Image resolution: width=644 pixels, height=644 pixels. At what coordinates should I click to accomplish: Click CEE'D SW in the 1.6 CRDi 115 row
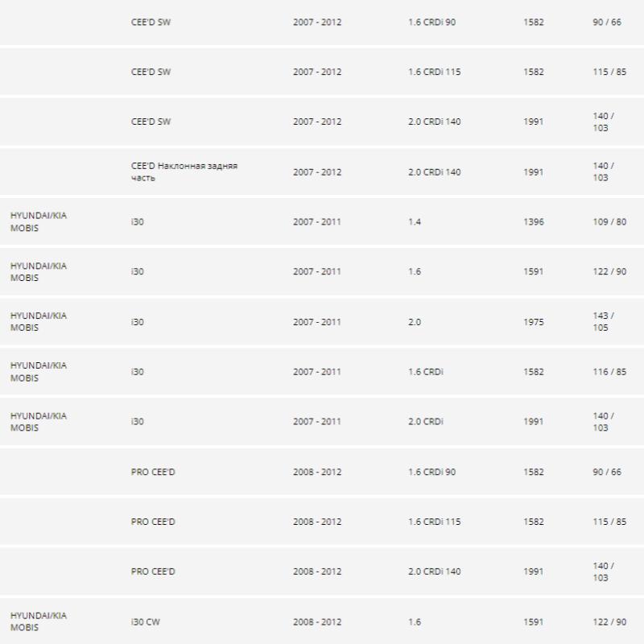click(151, 72)
